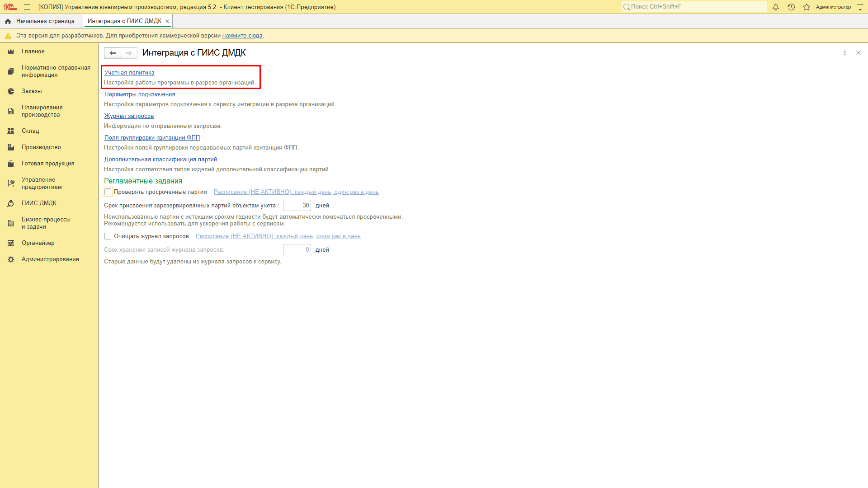
Task: Click the gear icon for Администрирование
Action: click(x=11, y=259)
